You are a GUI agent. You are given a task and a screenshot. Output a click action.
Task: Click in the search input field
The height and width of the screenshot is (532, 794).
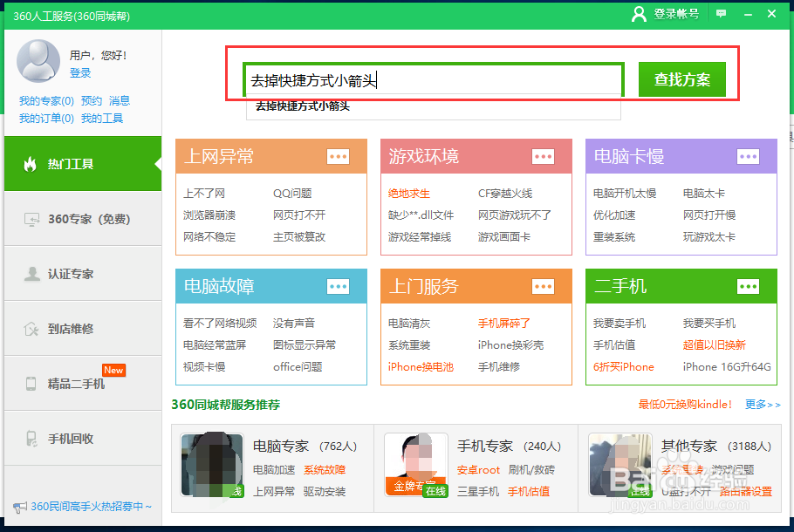pyautogui.click(x=434, y=80)
